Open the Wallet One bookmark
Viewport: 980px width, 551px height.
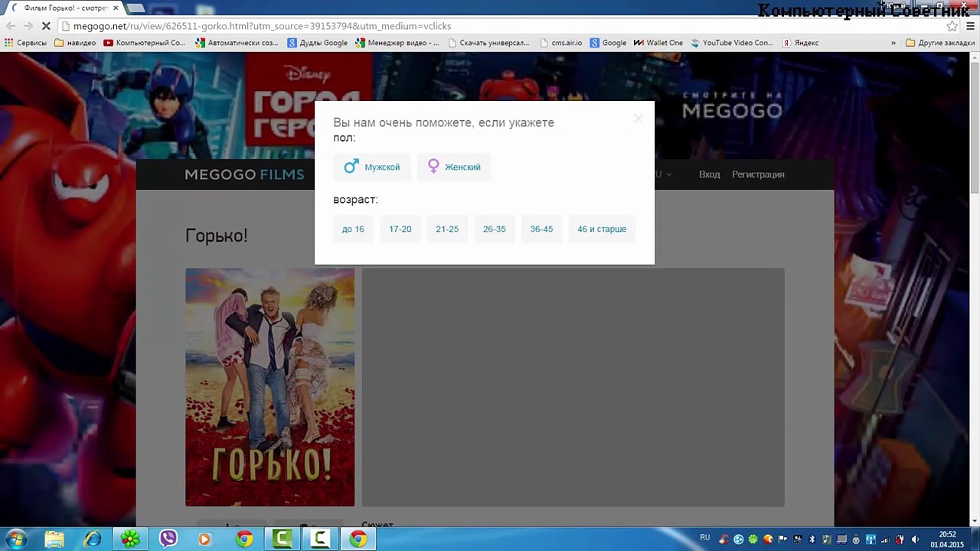click(658, 43)
